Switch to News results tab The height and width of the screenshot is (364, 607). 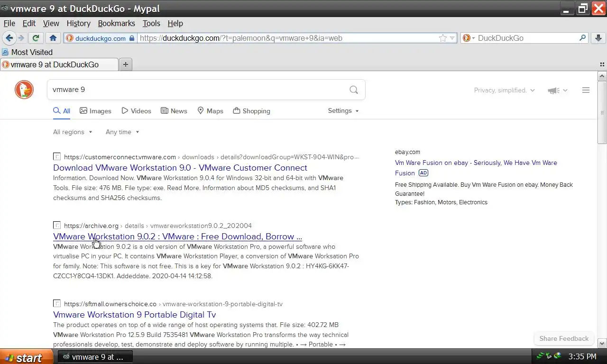(x=174, y=111)
